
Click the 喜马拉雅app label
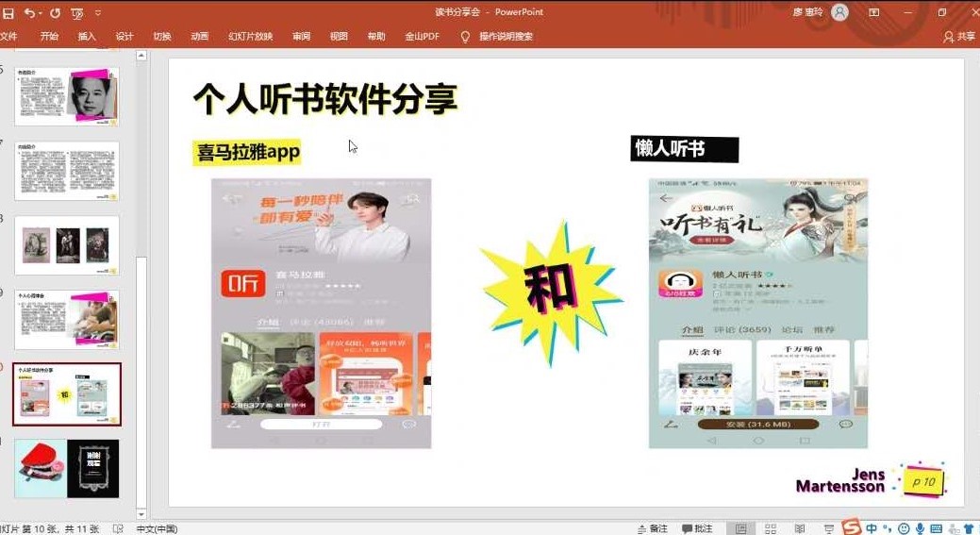click(x=247, y=152)
